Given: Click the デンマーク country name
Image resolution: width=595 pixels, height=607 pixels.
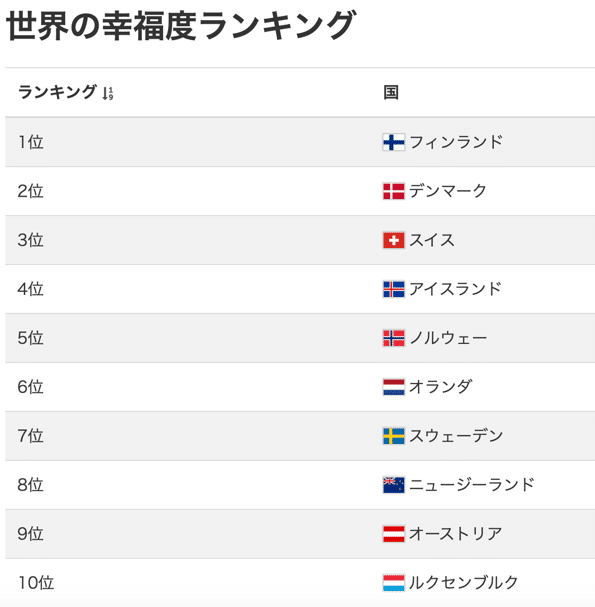Looking at the screenshot, I should (x=448, y=191).
